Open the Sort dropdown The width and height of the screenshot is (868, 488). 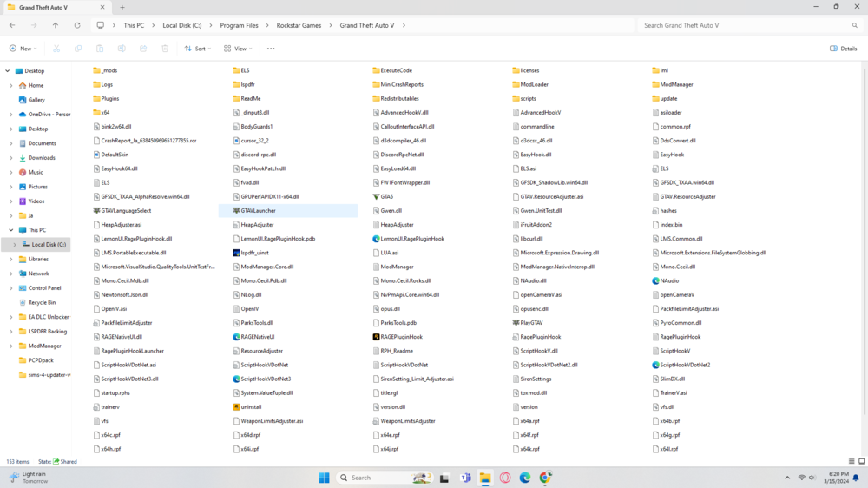pos(198,49)
